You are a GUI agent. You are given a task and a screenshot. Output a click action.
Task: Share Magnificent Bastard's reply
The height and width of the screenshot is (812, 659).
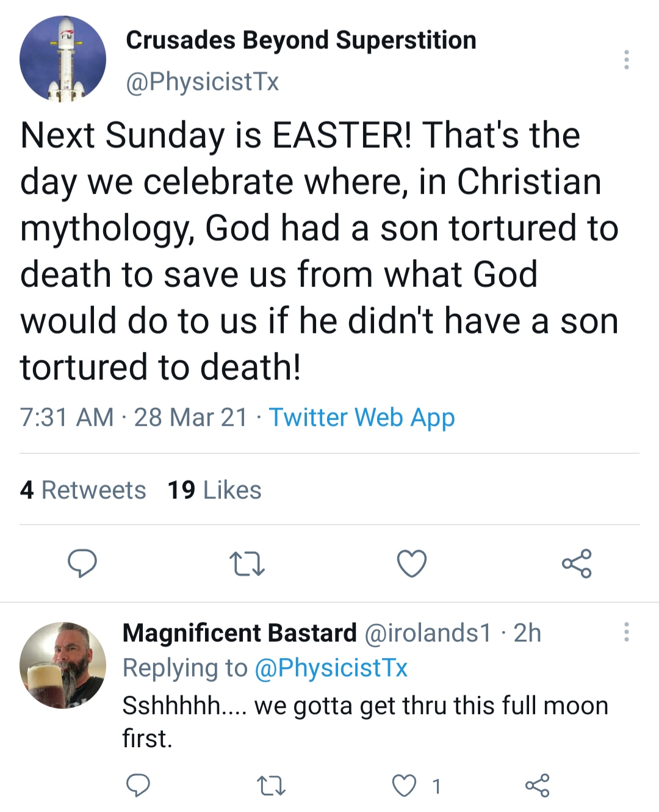[537, 786]
